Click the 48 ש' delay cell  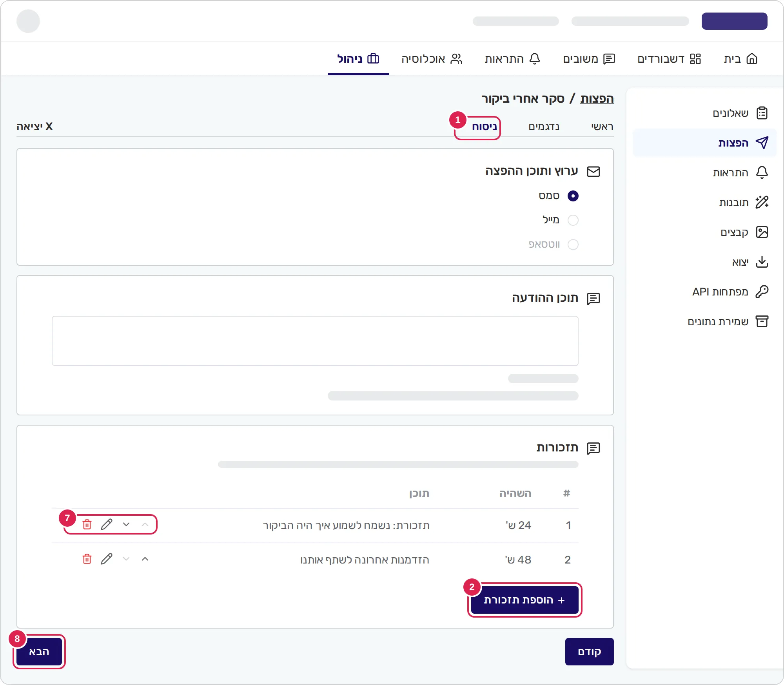pos(518,560)
